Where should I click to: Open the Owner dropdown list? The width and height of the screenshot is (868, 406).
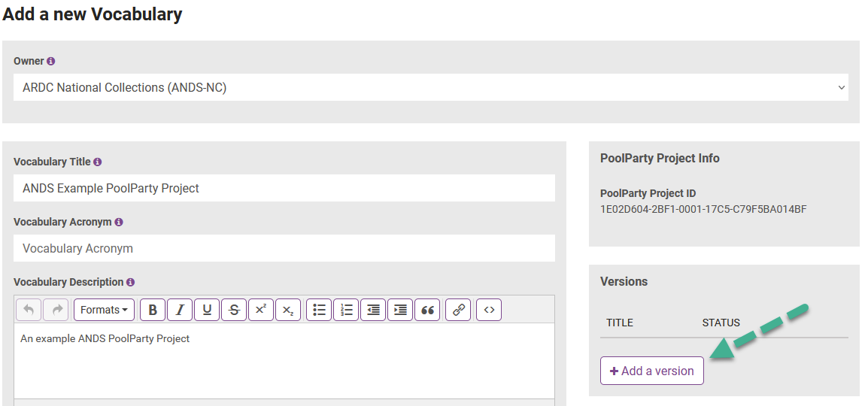click(430, 87)
